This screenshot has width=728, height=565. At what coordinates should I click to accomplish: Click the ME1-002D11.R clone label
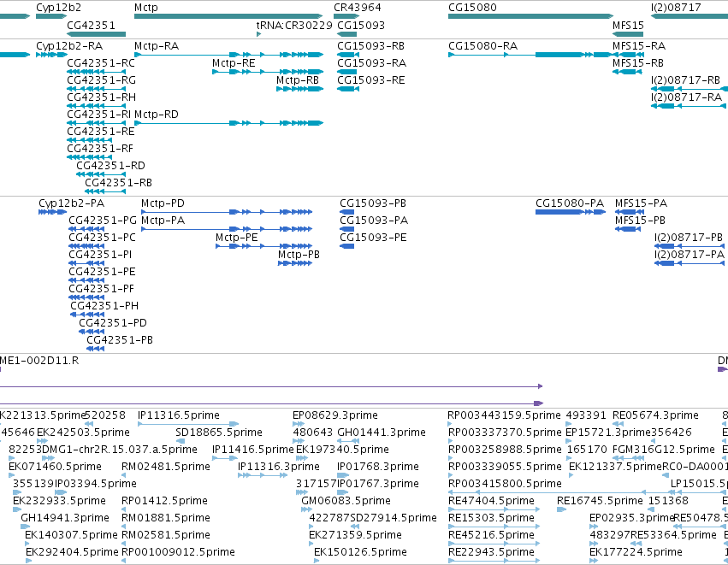(39, 361)
